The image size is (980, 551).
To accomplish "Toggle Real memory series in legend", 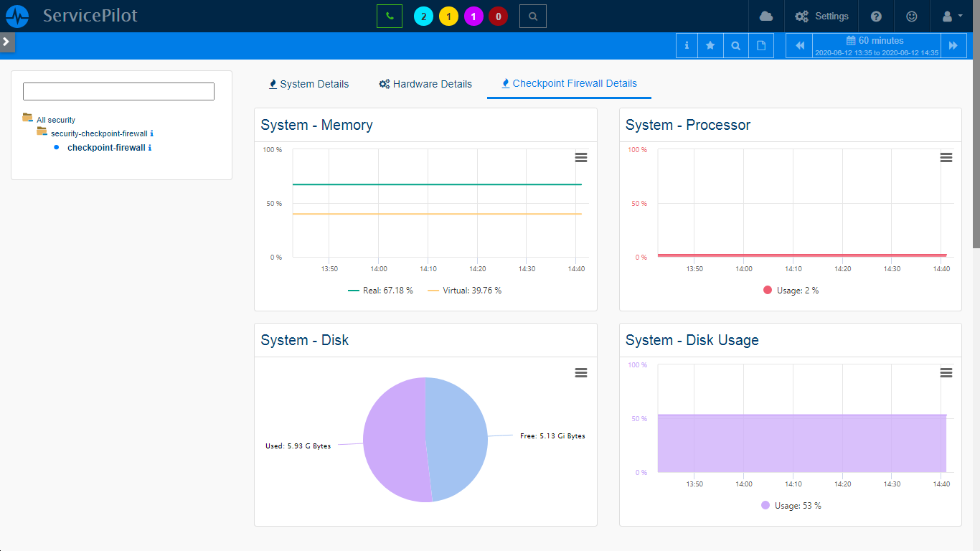I will click(381, 291).
